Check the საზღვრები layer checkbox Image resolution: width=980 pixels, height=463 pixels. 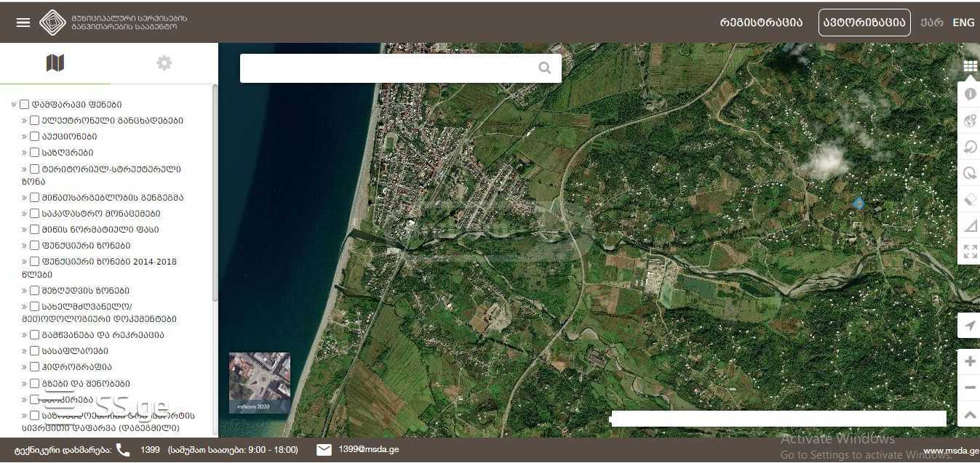click(34, 153)
